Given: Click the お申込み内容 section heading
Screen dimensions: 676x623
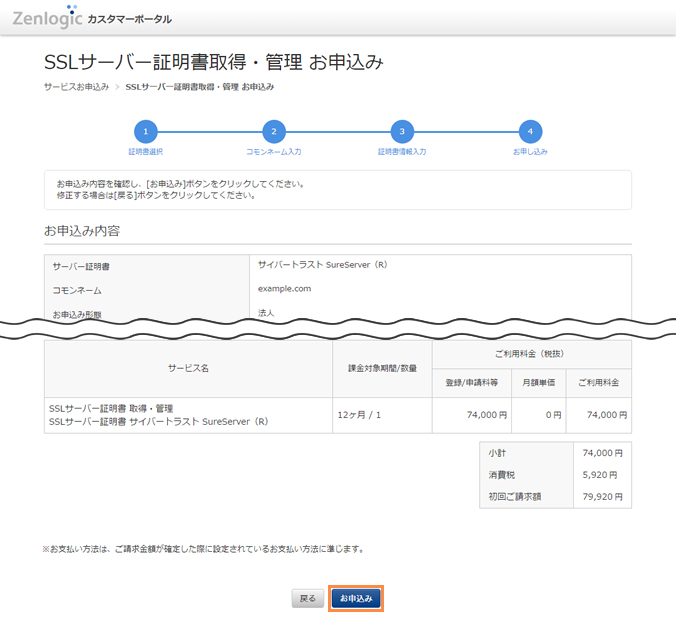Looking at the screenshot, I should coord(82,231).
